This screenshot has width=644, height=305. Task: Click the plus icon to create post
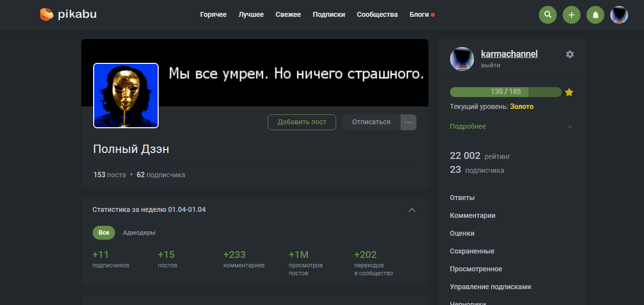(572, 15)
